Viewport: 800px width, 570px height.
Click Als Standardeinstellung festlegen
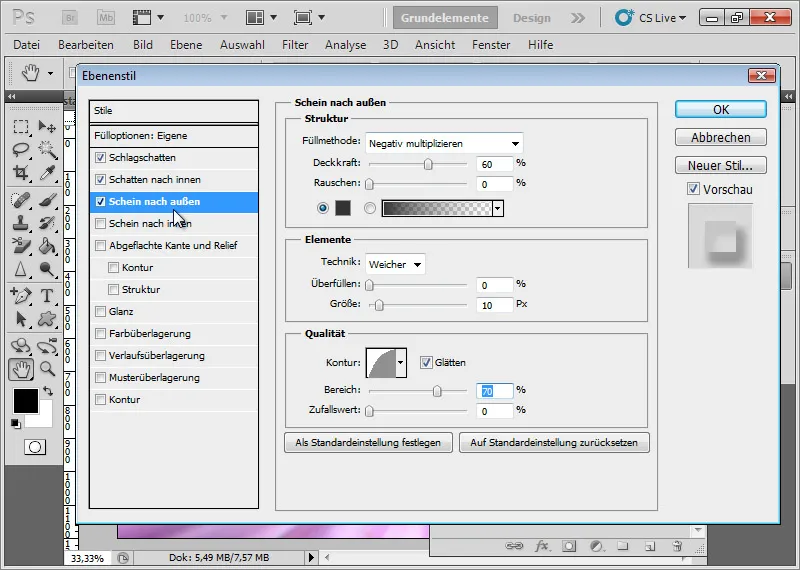368,442
